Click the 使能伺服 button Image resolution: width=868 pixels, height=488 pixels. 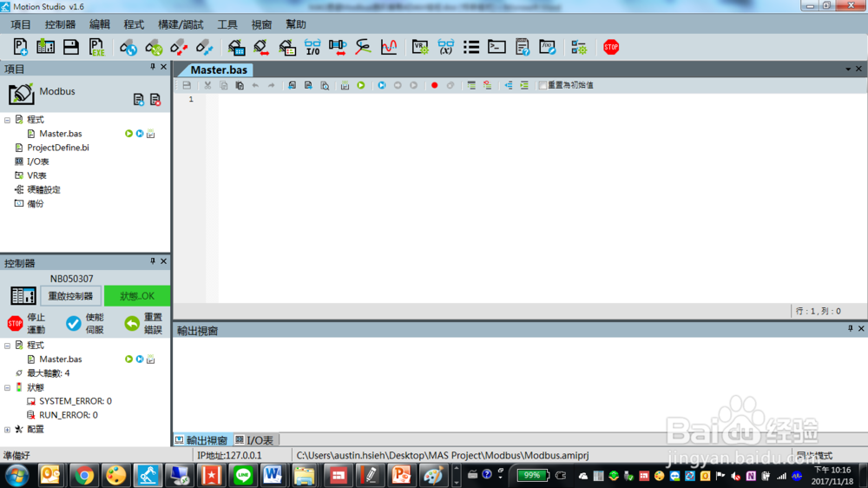coord(85,324)
